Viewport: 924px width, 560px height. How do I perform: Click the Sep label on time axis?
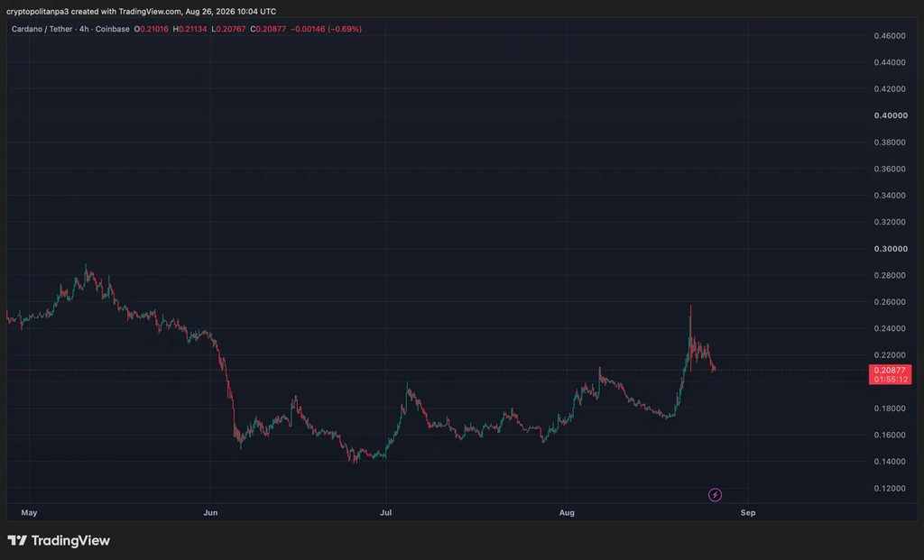click(x=748, y=513)
